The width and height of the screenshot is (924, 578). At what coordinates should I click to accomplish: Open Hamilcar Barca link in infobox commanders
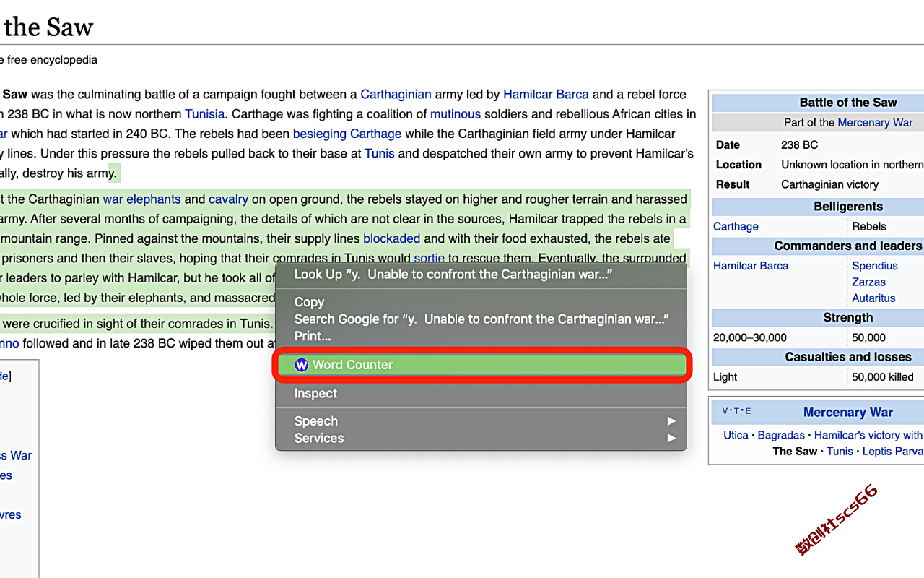751,266
